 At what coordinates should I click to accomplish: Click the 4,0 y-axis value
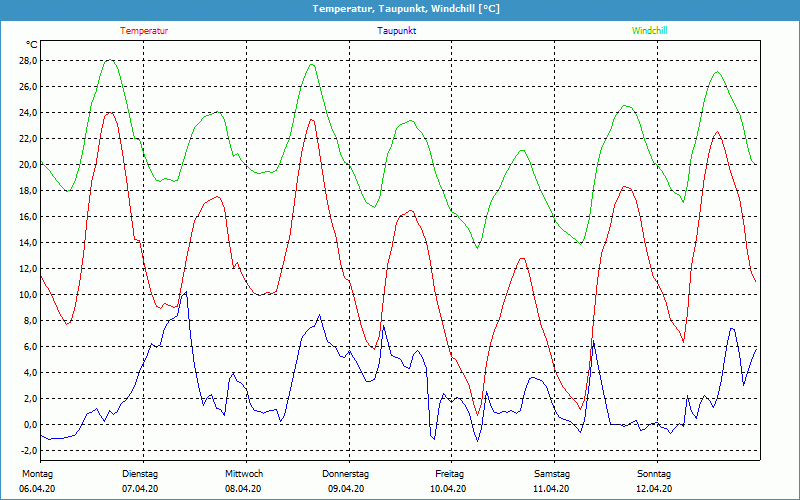point(29,373)
